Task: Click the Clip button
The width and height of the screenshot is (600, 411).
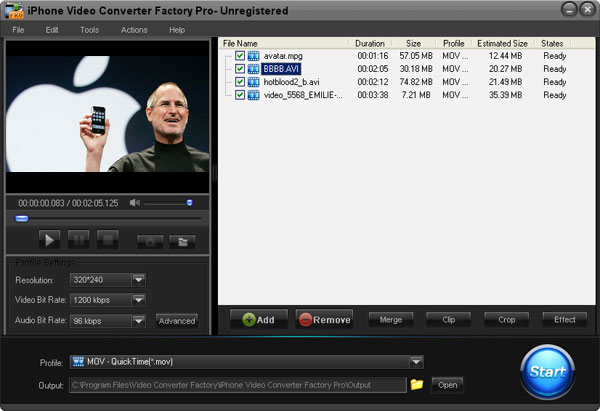Action: point(448,320)
